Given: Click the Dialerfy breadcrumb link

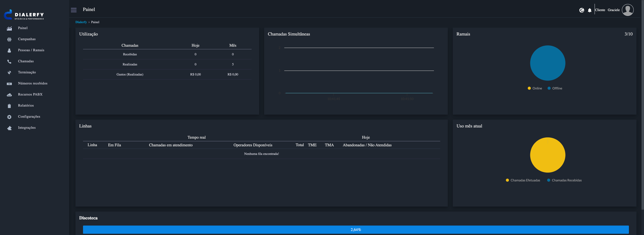Looking at the screenshot, I should (x=81, y=22).
